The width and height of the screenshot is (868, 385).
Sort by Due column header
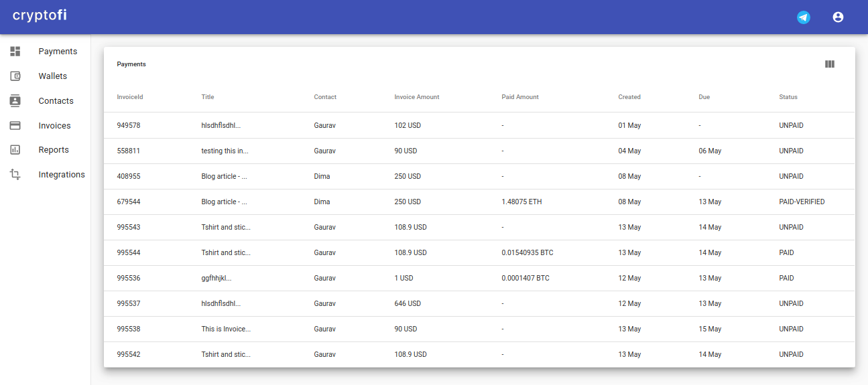click(704, 97)
